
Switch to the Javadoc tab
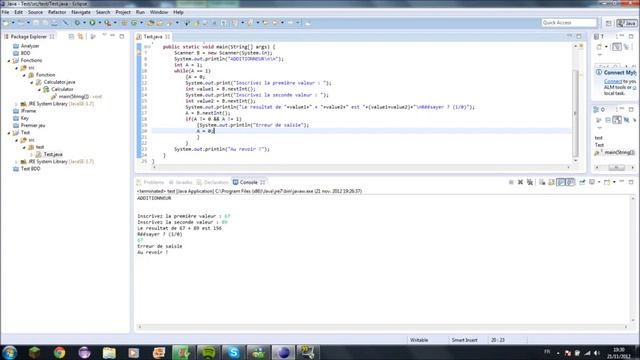181,182
